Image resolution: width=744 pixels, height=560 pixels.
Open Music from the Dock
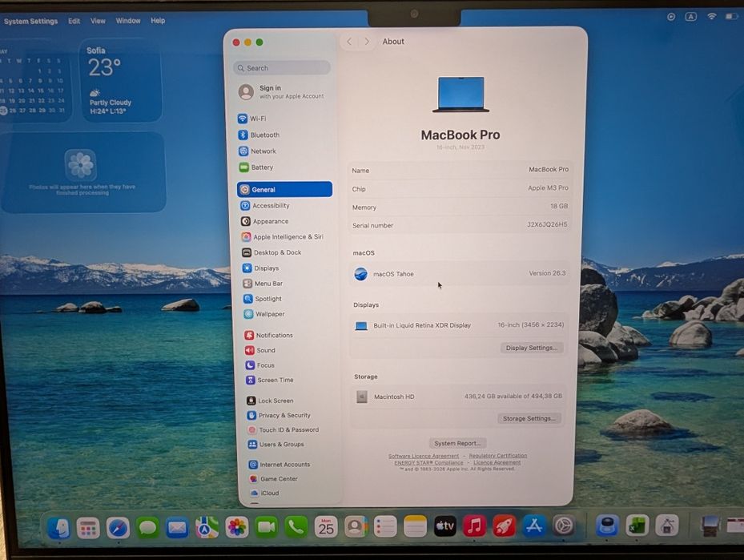pos(474,526)
